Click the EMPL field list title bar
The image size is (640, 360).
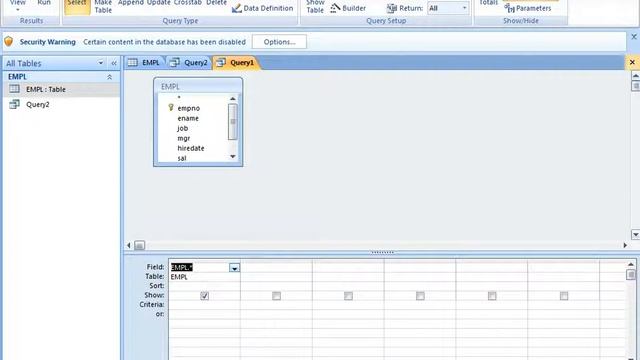click(198, 86)
